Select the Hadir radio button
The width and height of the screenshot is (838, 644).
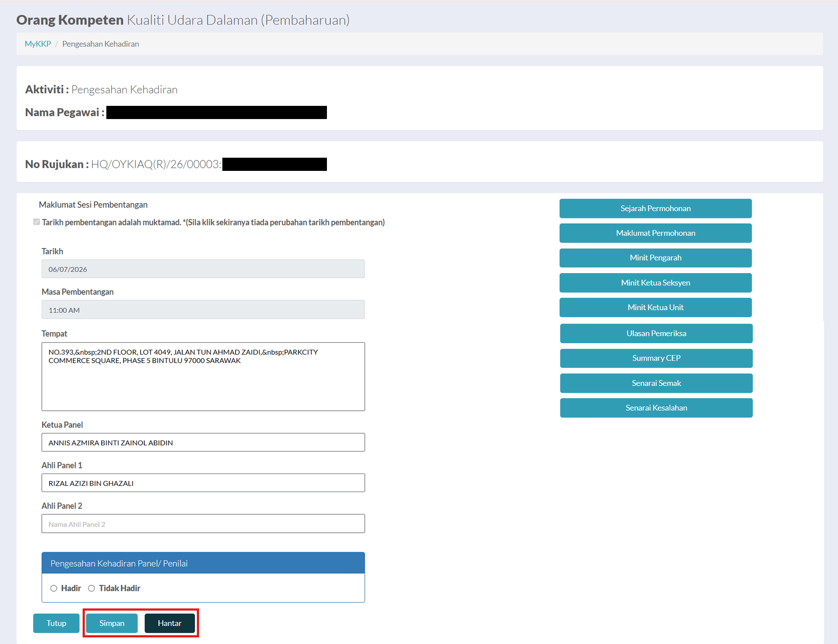(54, 588)
